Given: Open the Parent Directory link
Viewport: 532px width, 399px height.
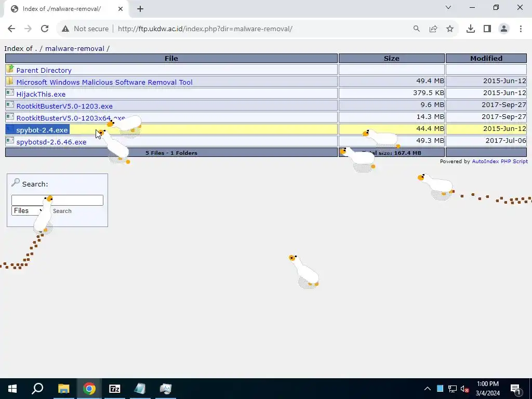Looking at the screenshot, I should 44,70.
